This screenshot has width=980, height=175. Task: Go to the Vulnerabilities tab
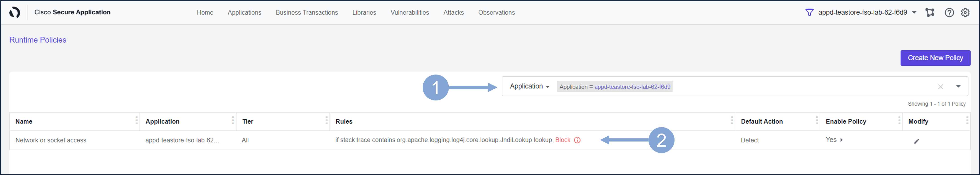click(409, 12)
